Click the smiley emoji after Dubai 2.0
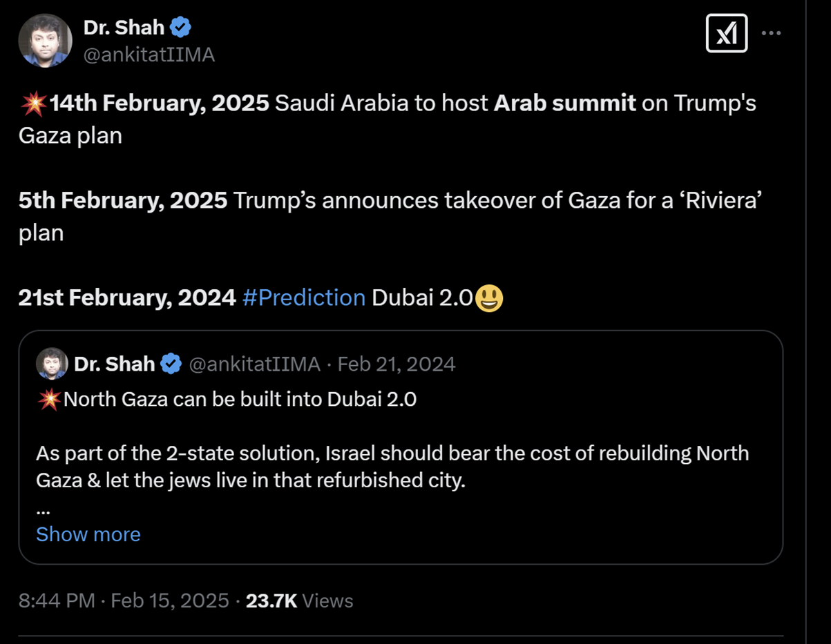This screenshot has width=831, height=644. coord(488,297)
